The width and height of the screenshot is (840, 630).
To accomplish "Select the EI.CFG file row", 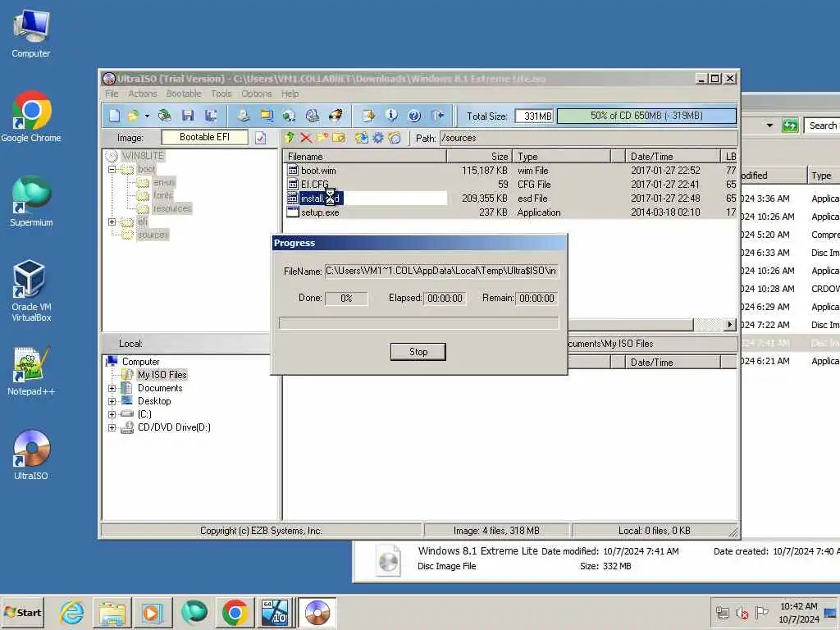I will 510,185.
